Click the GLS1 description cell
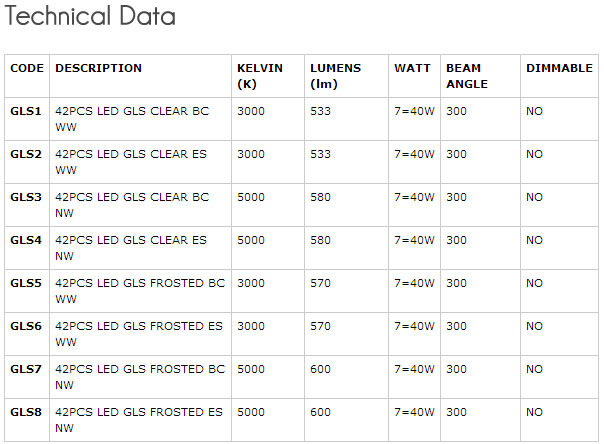Viewport: 604px width, 444px height. coord(132,119)
